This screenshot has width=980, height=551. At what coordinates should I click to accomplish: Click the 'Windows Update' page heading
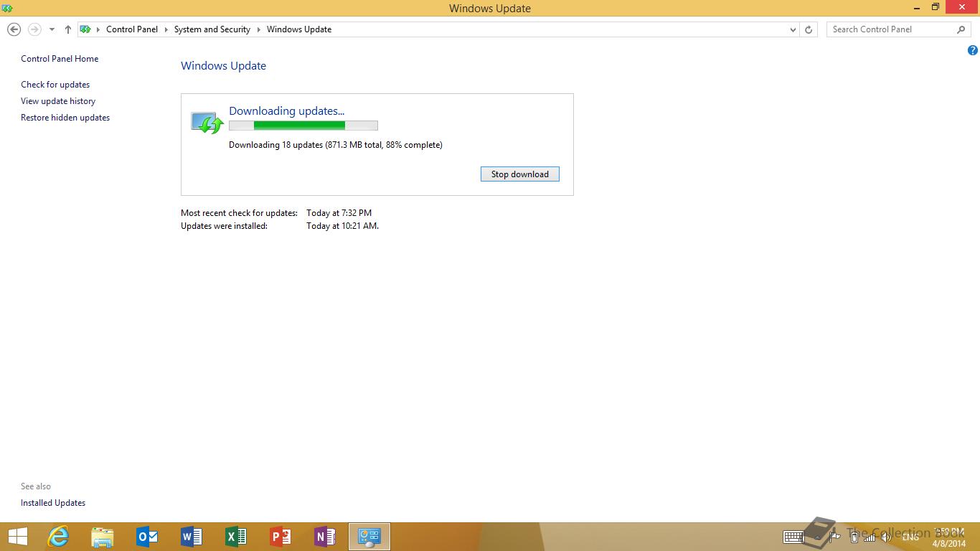pyautogui.click(x=223, y=66)
